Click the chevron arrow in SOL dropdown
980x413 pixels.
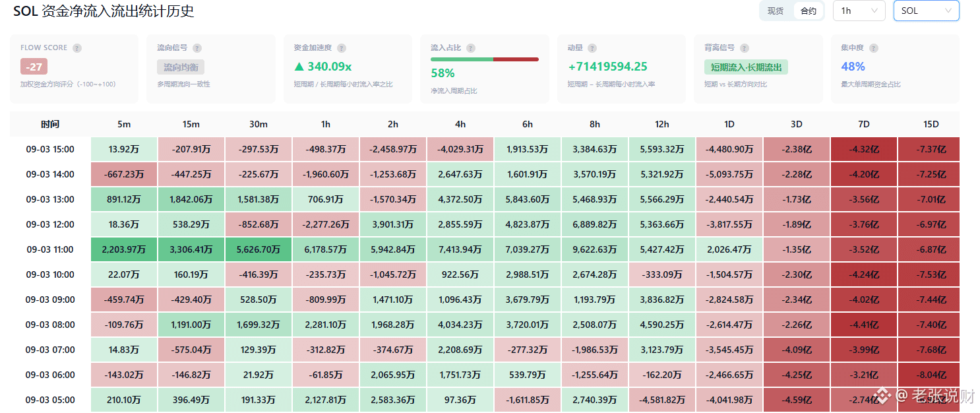tap(948, 11)
